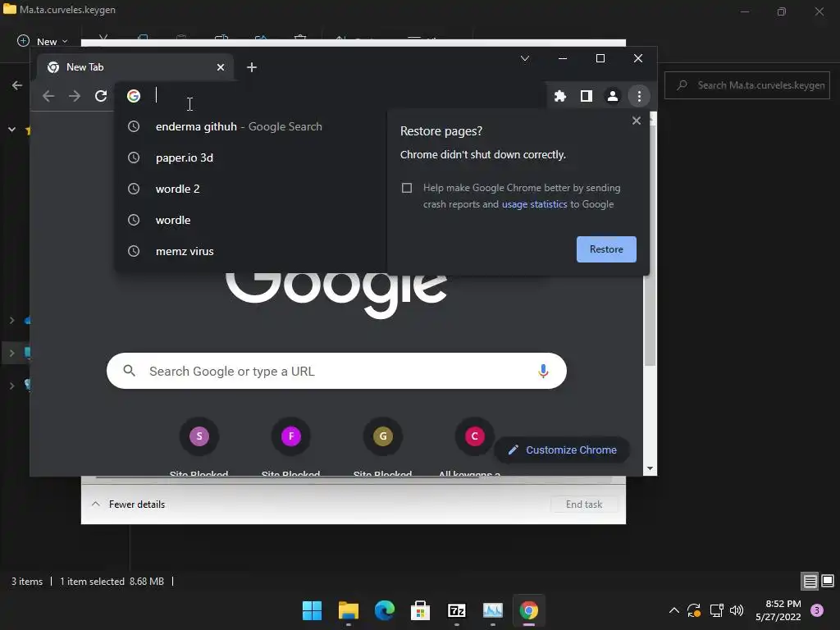Open the clock showing 8:52 PM
Image resolution: width=840 pixels, height=630 pixels.
tap(778, 610)
